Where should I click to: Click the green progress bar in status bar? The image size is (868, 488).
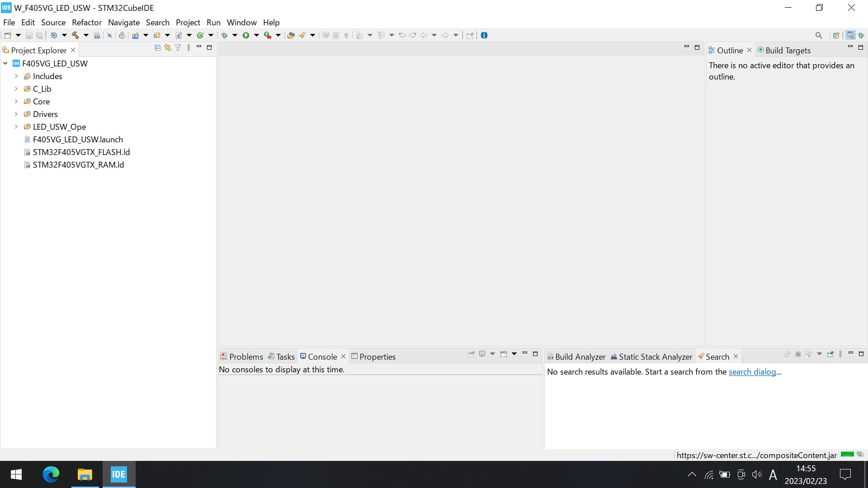pyautogui.click(x=847, y=455)
